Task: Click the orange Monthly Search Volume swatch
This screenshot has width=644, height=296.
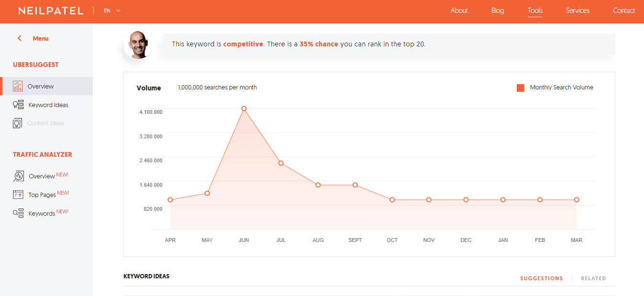Action: [x=521, y=88]
